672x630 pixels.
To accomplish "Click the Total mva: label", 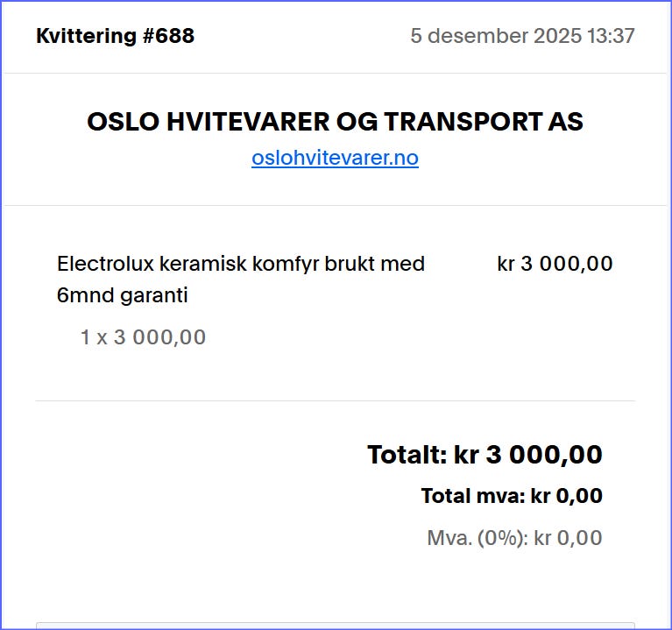I will [472, 496].
